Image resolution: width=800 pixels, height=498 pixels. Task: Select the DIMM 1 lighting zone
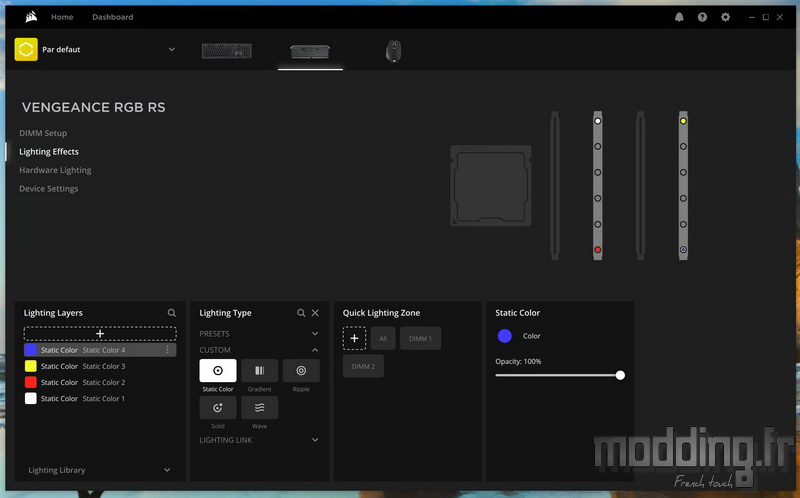pyautogui.click(x=420, y=338)
